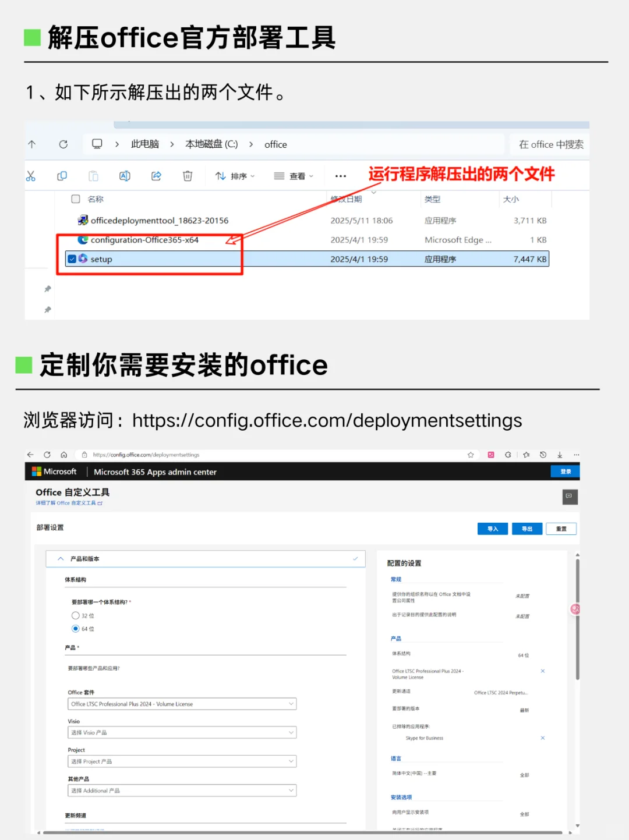Select the 64 位 architecture radio button
Screen dimensions: 629x840
76,628
